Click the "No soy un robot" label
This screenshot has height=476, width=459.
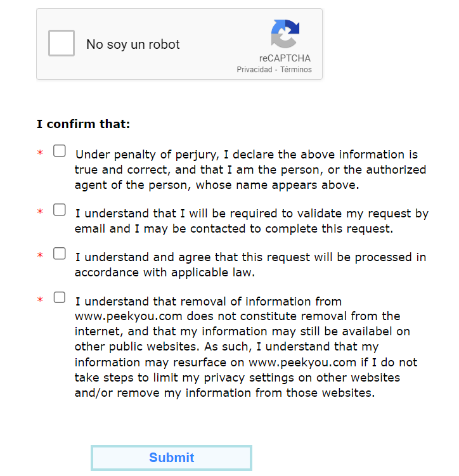click(x=133, y=44)
